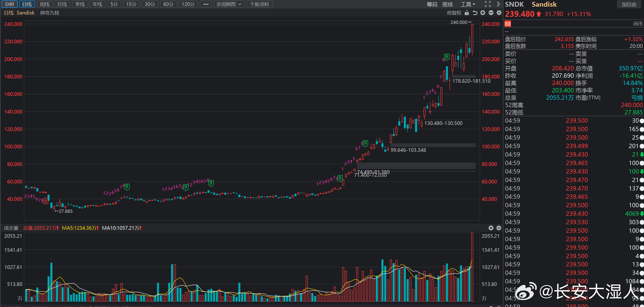This screenshot has width=644, height=307.
Task: Click the chart unlock padlock icon
Action: coord(467,13)
